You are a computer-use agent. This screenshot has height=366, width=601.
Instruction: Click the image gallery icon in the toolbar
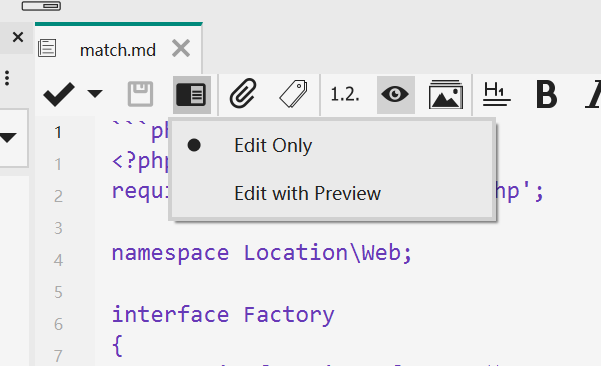click(x=446, y=94)
